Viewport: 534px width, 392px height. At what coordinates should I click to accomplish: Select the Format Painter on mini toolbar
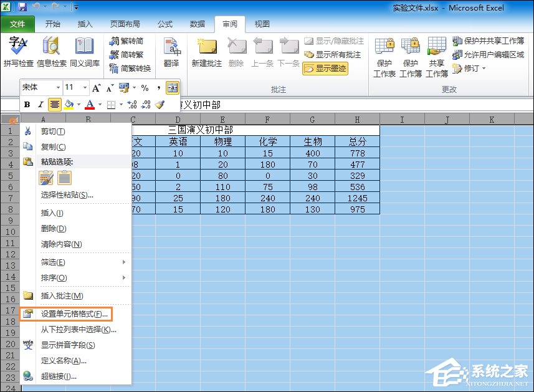tap(161, 104)
